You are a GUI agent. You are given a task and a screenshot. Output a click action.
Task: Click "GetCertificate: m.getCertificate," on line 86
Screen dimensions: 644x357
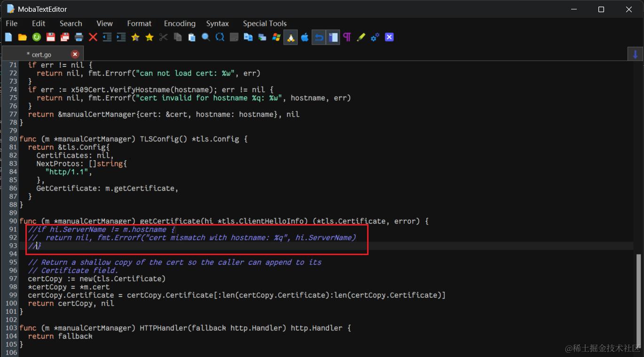[107, 188]
